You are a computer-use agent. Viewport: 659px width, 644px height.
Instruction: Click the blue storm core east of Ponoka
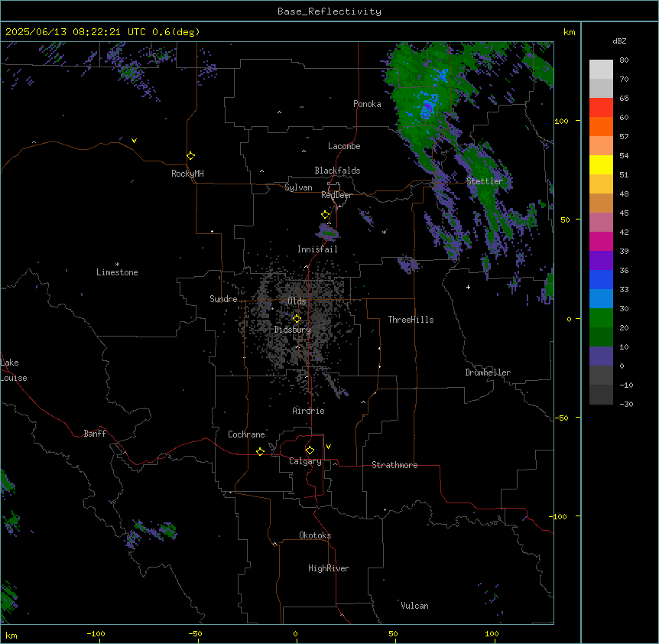pyautogui.click(x=428, y=106)
